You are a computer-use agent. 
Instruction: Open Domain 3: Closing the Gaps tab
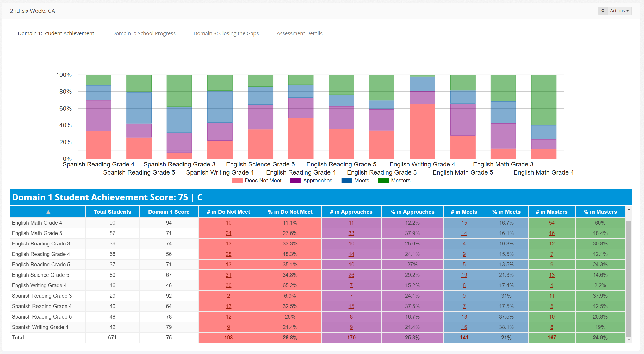[x=226, y=33]
